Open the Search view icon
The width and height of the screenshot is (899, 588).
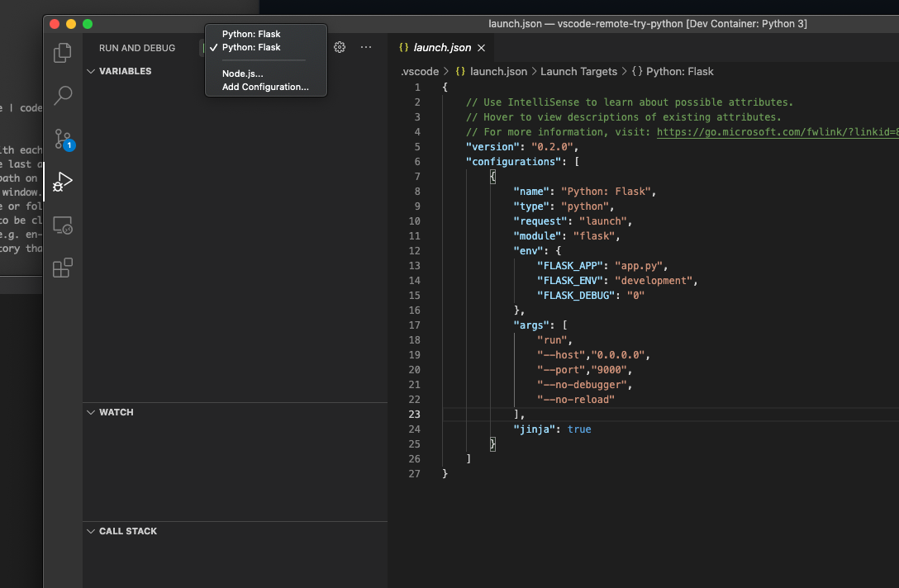tap(63, 96)
